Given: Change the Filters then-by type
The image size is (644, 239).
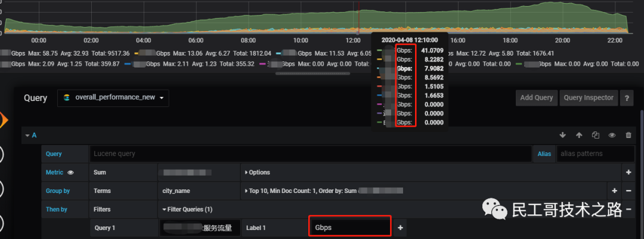Looking at the screenshot, I should point(123,209).
